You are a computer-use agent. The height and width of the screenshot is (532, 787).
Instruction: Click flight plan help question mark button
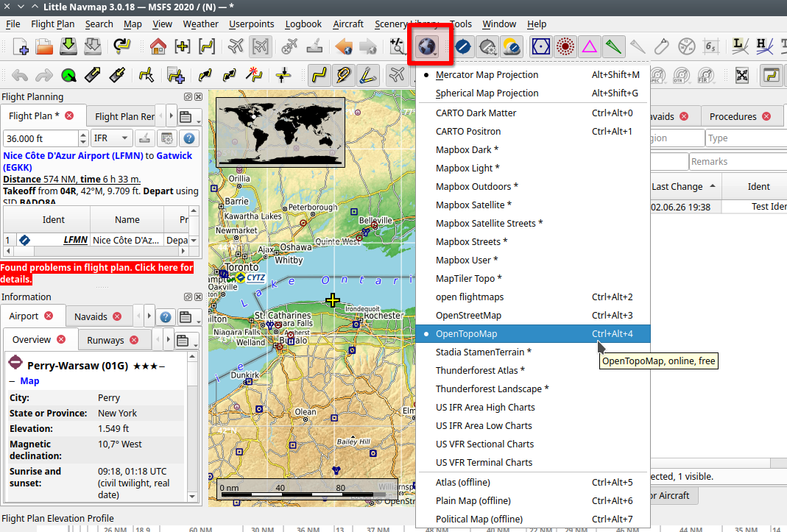[x=189, y=138]
